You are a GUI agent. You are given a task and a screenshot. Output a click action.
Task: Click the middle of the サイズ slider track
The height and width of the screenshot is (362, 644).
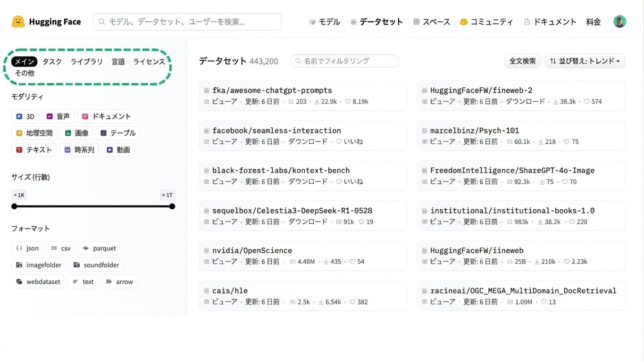pos(93,206)
